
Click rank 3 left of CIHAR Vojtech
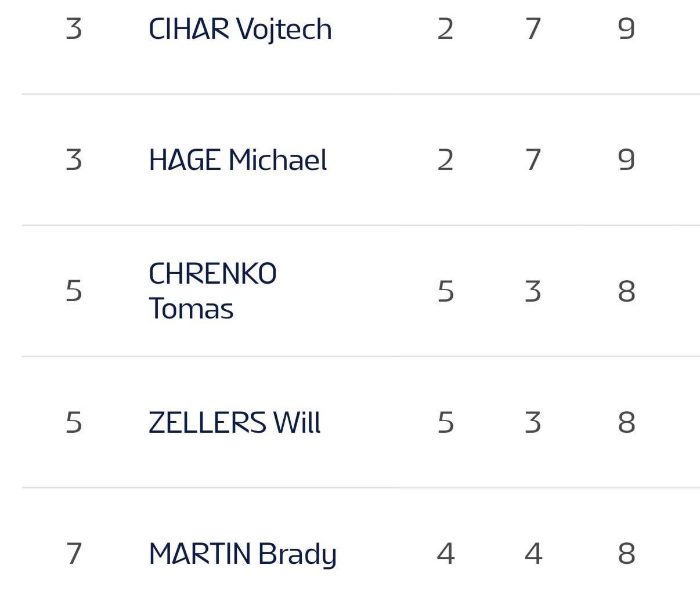(74, 29)
